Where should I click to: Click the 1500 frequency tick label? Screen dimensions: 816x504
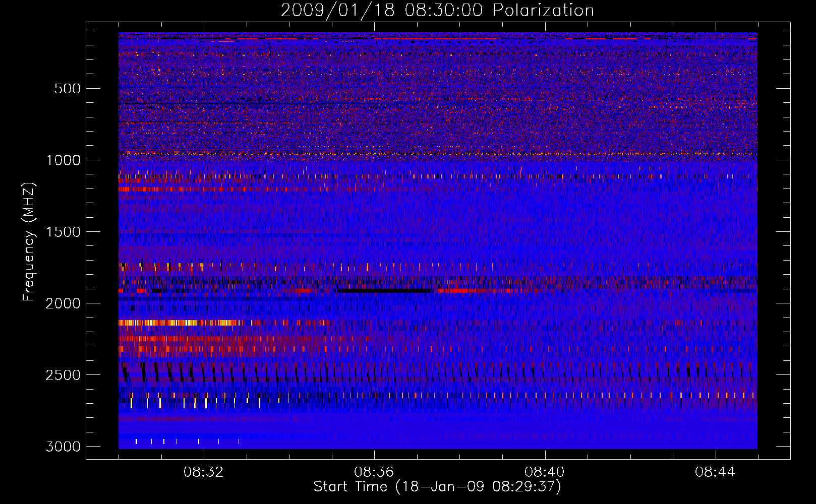(63, 232)
